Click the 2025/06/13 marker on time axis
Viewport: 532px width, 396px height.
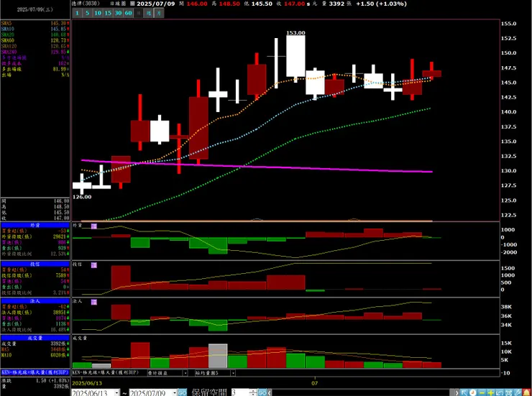[87, 383]
